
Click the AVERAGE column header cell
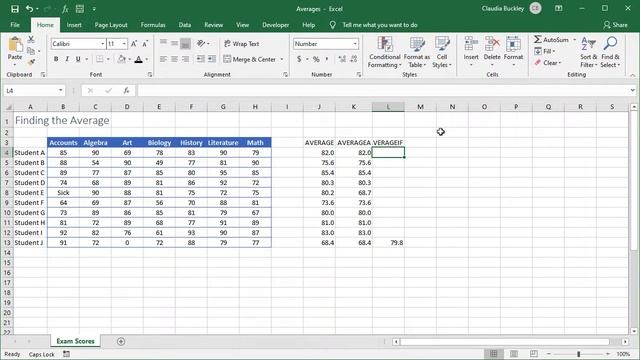pos(319,142)
